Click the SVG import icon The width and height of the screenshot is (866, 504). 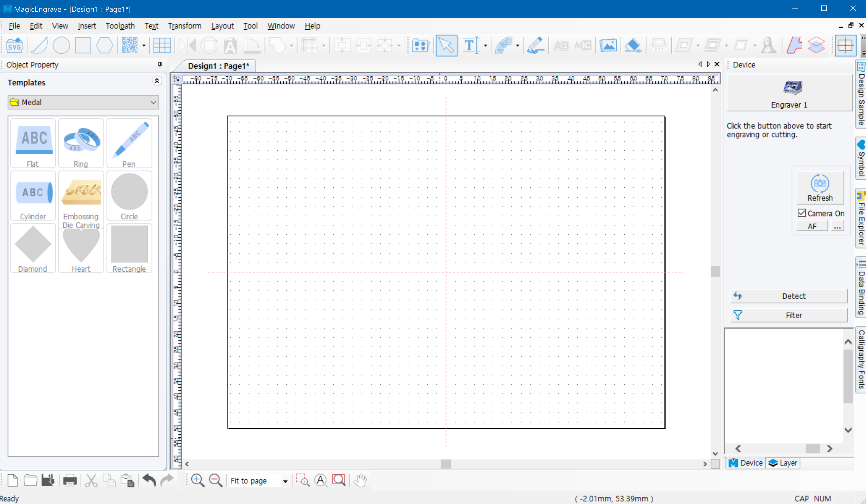click(x=15, y=45)
